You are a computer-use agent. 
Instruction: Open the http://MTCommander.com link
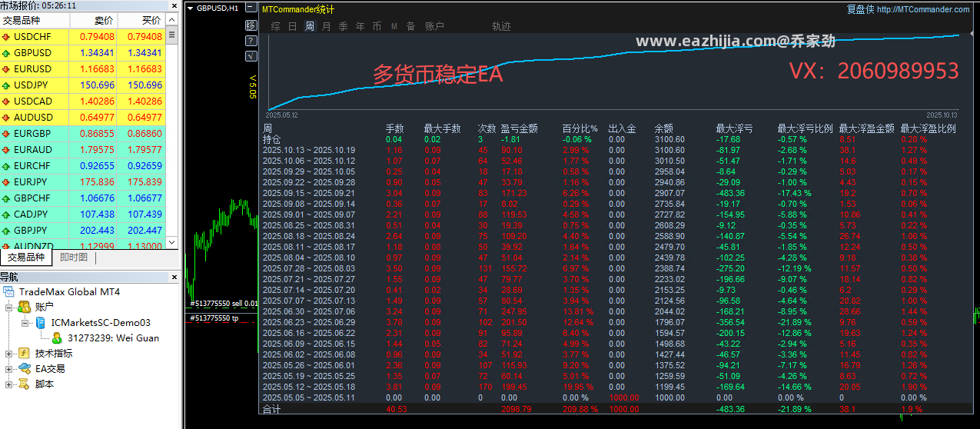pos(922,10)
